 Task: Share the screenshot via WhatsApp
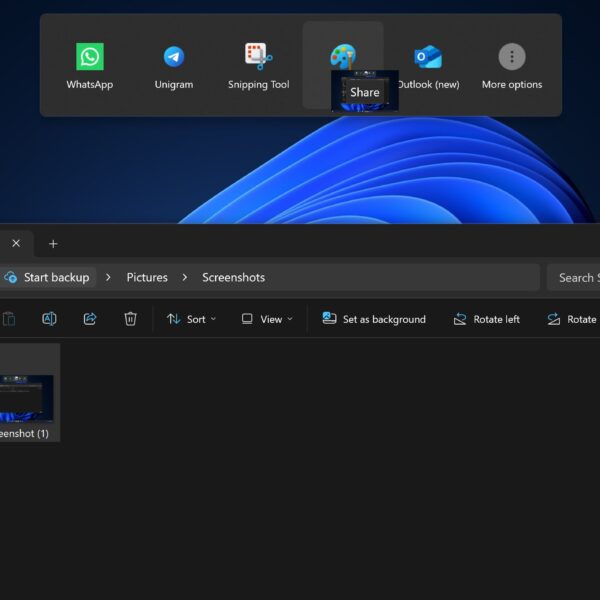90,66
